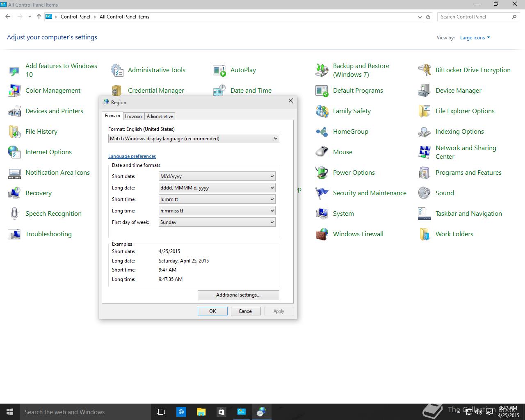Click the Date and Time link
Screen dimensions: 525x420
pyautogui.click(x=251, y=91)
